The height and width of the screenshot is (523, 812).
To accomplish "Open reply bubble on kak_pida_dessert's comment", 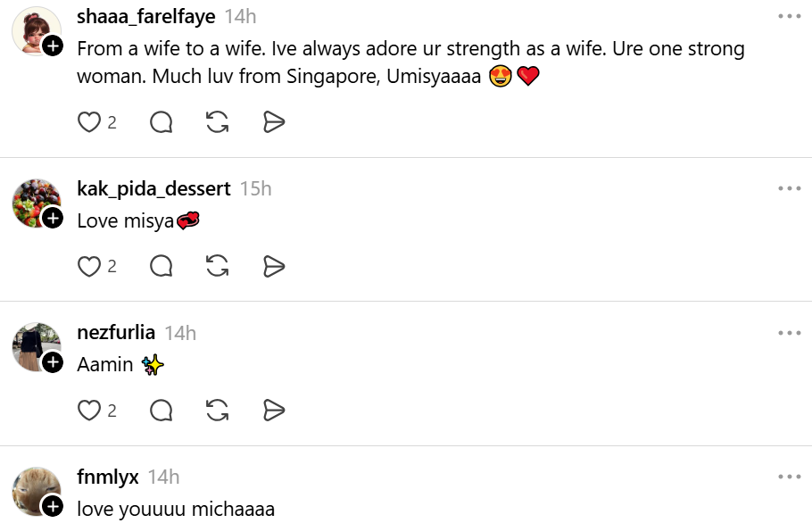I will tap(161, 267).
